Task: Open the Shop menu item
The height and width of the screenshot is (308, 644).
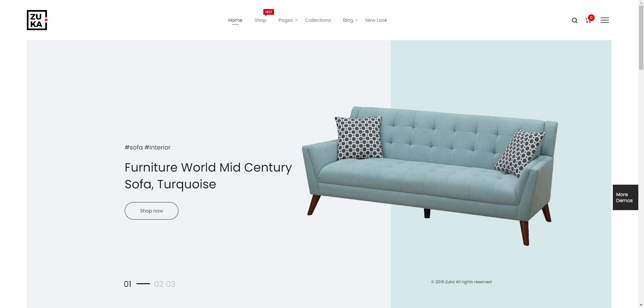Action: coord(260,20)
